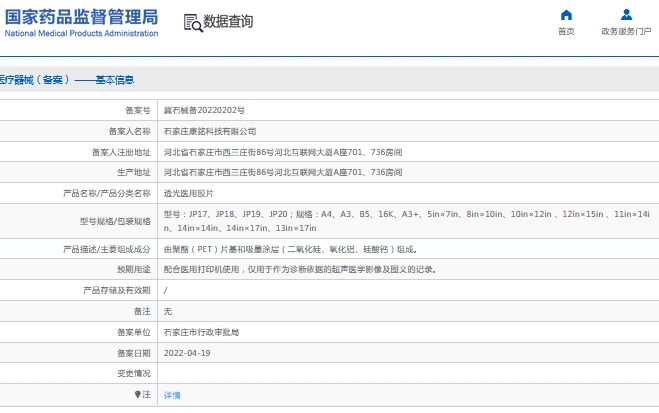Click the bulb icon beside 注
Image resolution: width=659 pixels, height=413 pixels.
tap(137, 395)
